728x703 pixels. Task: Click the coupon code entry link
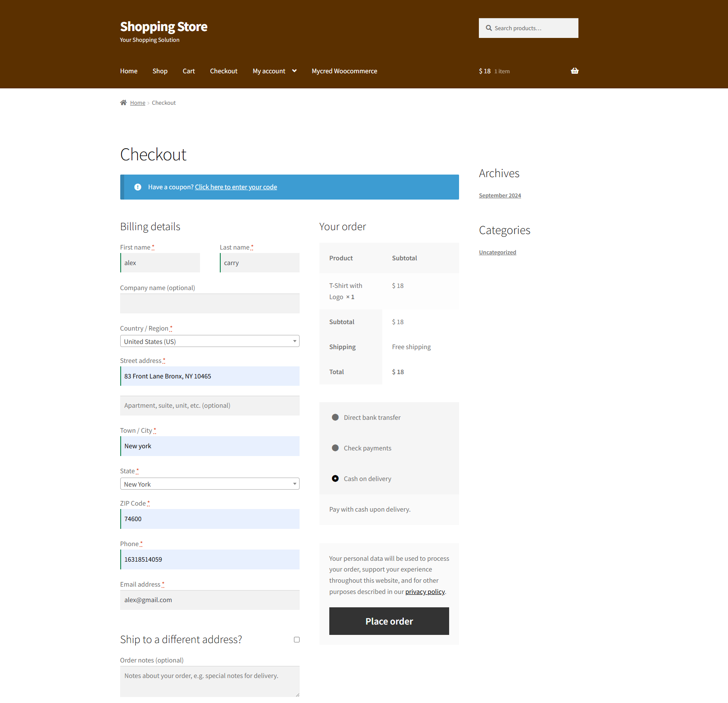pos(236,187)
